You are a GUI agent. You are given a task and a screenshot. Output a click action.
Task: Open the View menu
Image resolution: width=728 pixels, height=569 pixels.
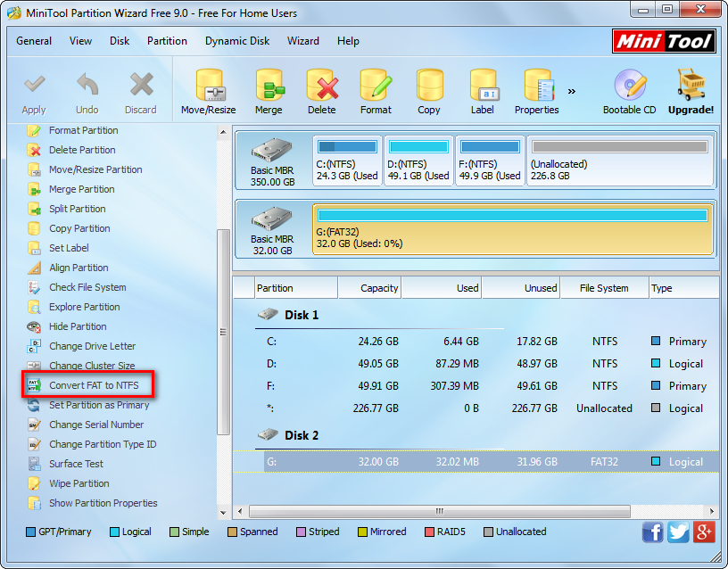[x=80, y=41]
